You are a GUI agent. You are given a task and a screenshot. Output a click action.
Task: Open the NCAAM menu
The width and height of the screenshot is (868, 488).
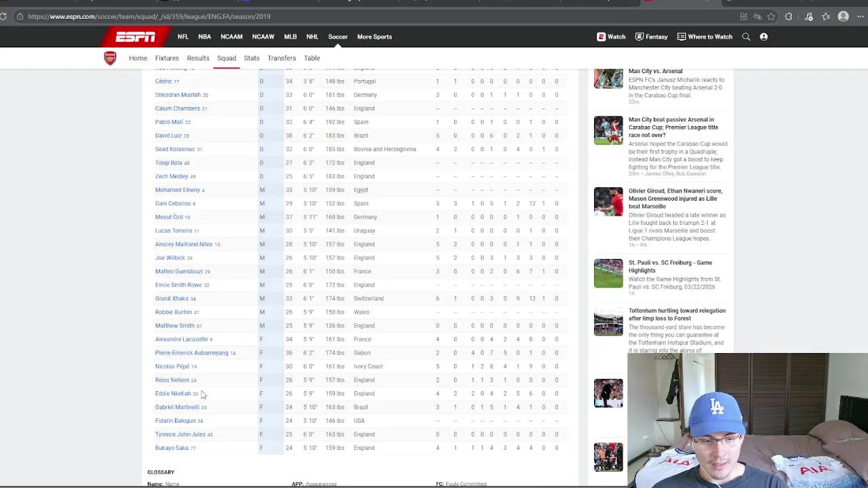(231, 37)
